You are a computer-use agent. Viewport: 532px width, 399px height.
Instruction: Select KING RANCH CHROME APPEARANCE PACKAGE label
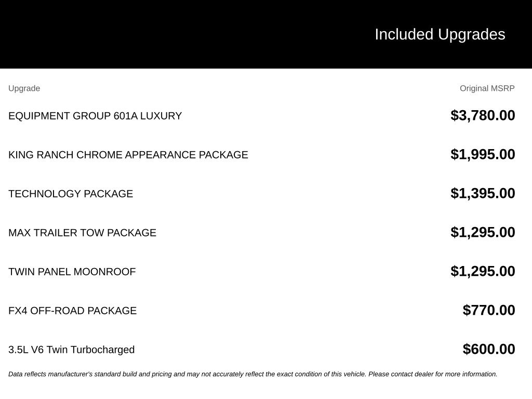128,155
